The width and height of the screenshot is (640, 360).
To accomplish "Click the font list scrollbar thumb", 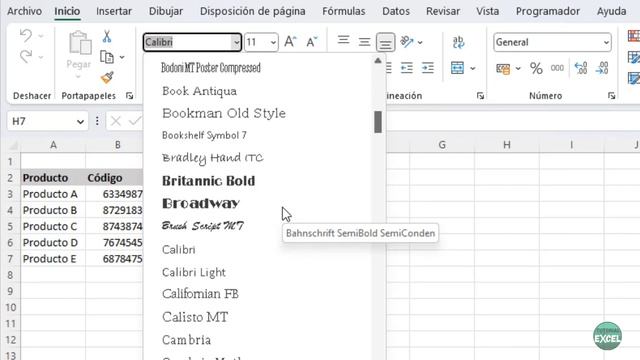I will [378, 122].
